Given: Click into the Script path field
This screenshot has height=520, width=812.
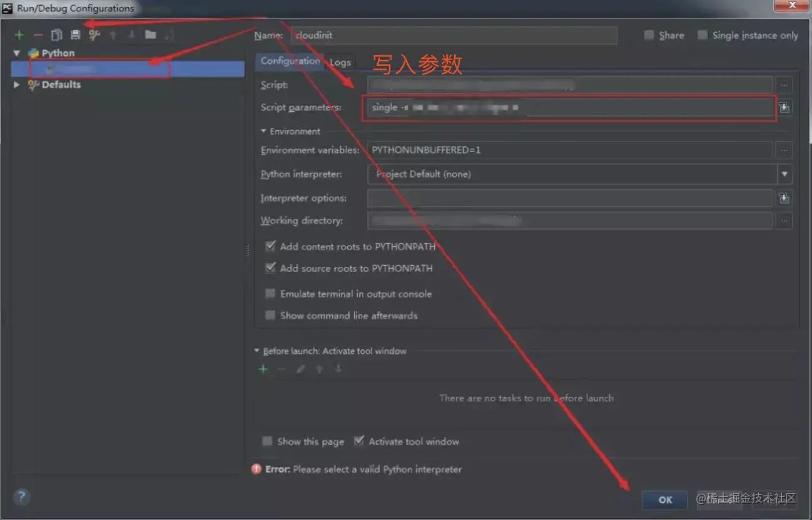Looking at the screenshot, I should coord(570,85).
